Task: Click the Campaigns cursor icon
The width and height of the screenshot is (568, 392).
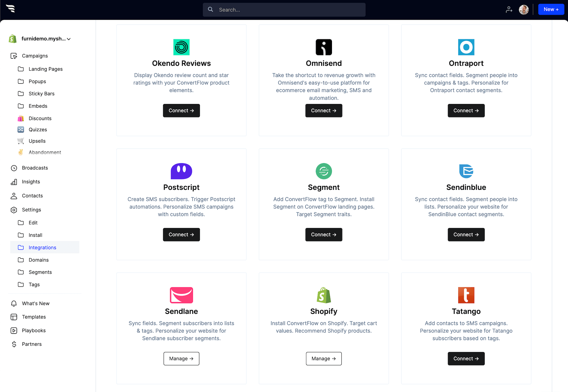Action: [14, 56]
